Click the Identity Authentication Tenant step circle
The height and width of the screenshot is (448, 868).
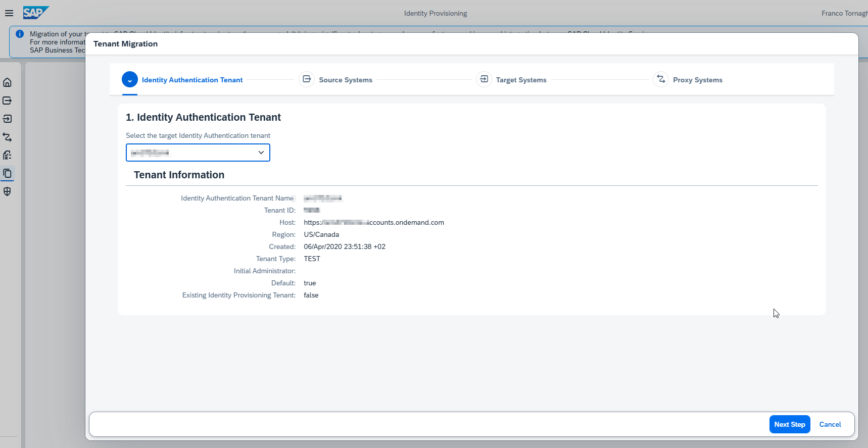pos(130,80)
